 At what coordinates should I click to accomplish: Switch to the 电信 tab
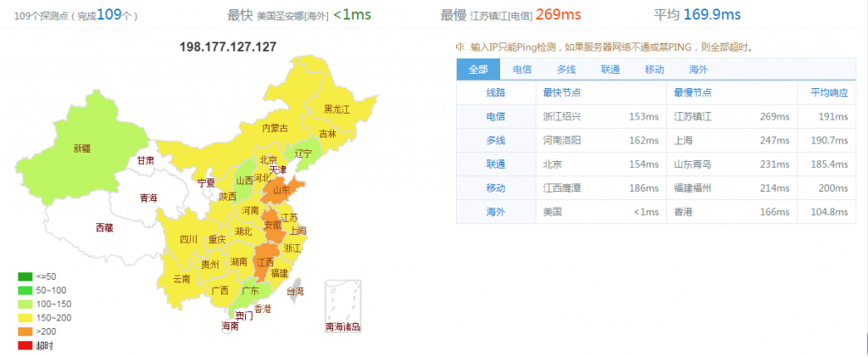pyautogui.click(x=522, y=70)
